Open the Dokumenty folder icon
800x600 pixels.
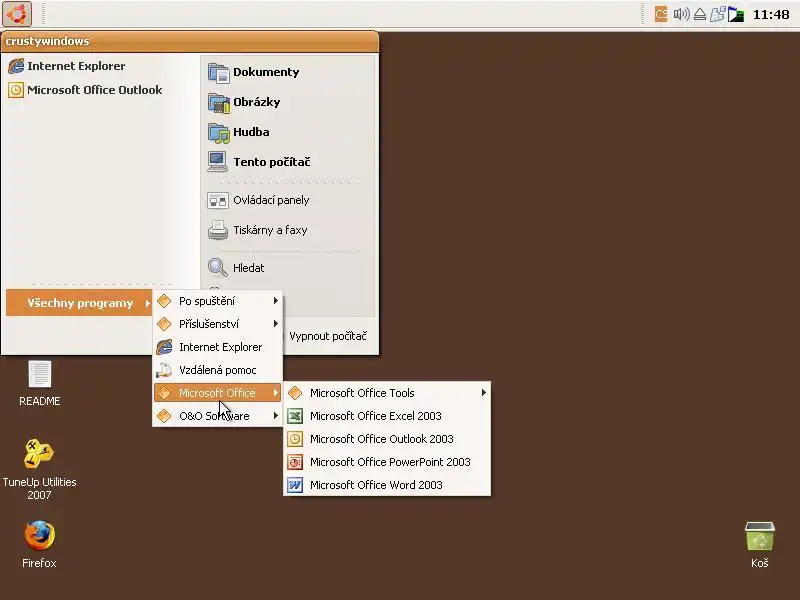218,73
